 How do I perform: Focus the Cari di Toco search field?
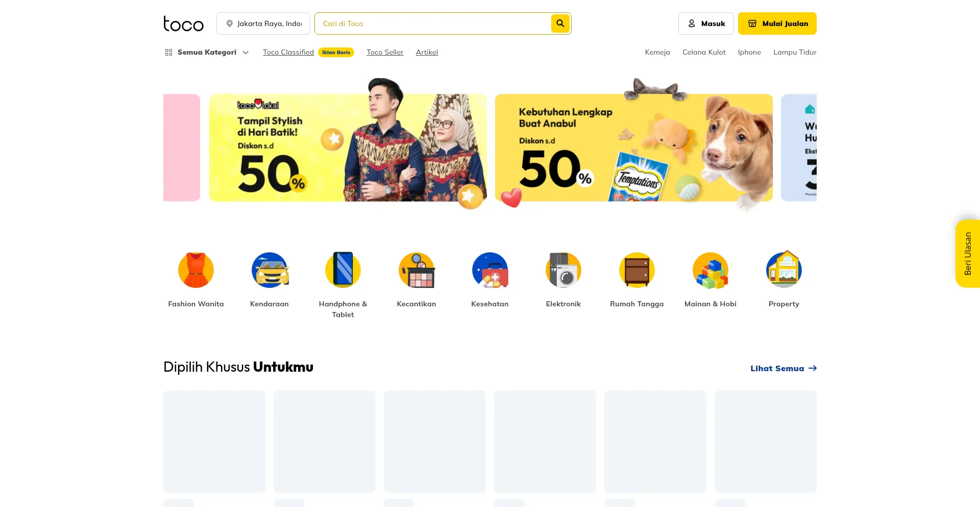coord(433,23)
